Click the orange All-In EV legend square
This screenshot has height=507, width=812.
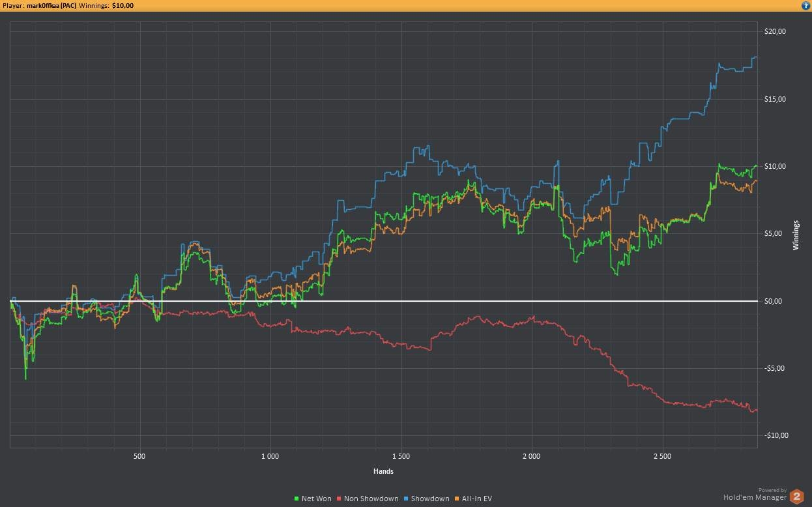click(457, 499)
